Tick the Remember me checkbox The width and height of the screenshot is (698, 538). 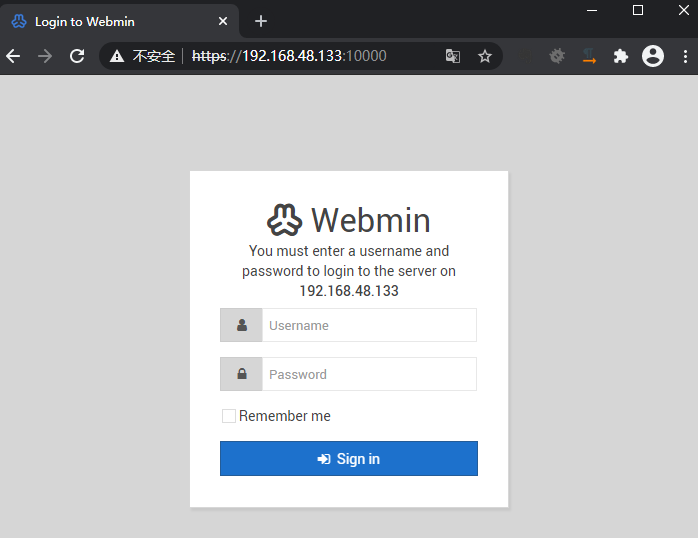tap(229, 416)
